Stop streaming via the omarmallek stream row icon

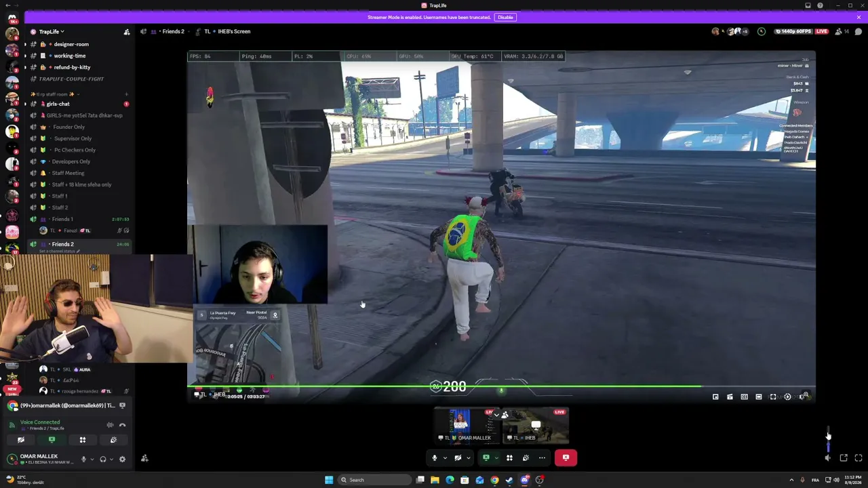tap(122, 405)
